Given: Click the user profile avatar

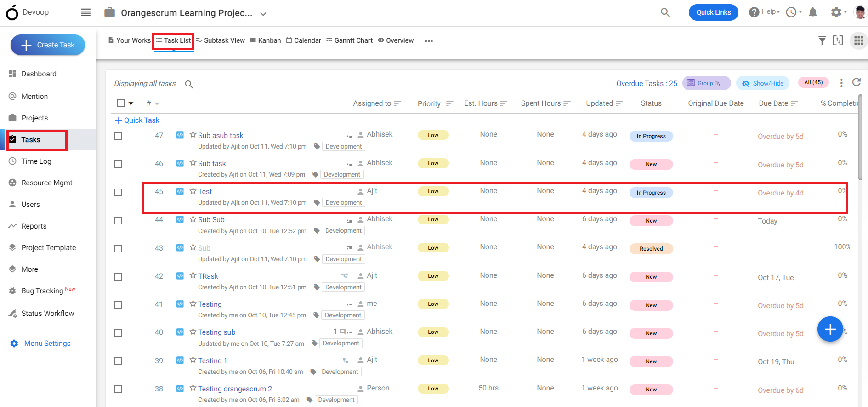Looking at the screenshot, I should [860, 12].
